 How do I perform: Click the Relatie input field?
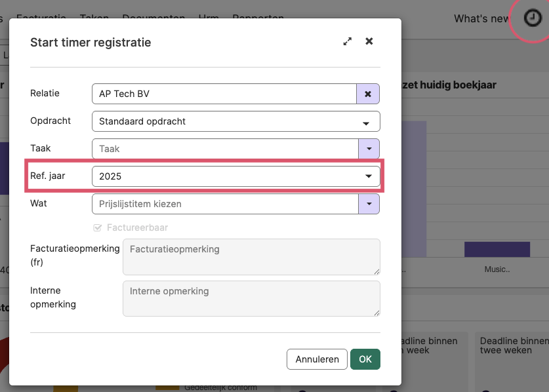coord(224,94)
